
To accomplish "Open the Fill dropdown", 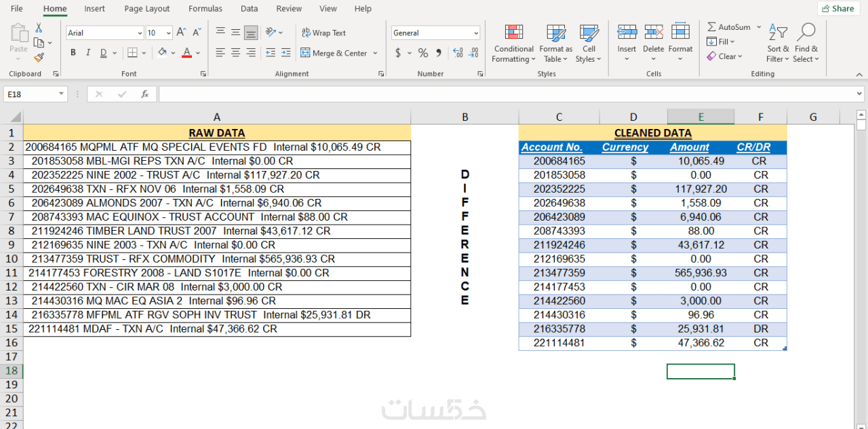I will click(721, 41).
